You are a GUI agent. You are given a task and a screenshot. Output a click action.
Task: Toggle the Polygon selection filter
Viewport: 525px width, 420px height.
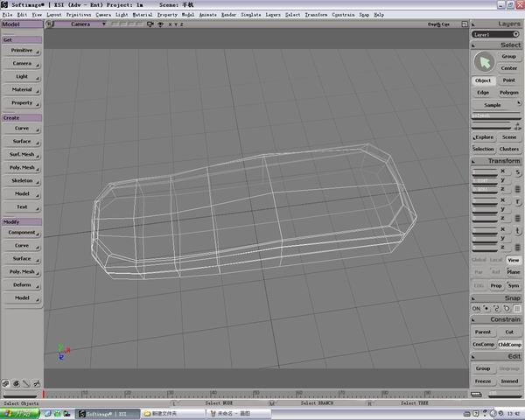point(509,93)
